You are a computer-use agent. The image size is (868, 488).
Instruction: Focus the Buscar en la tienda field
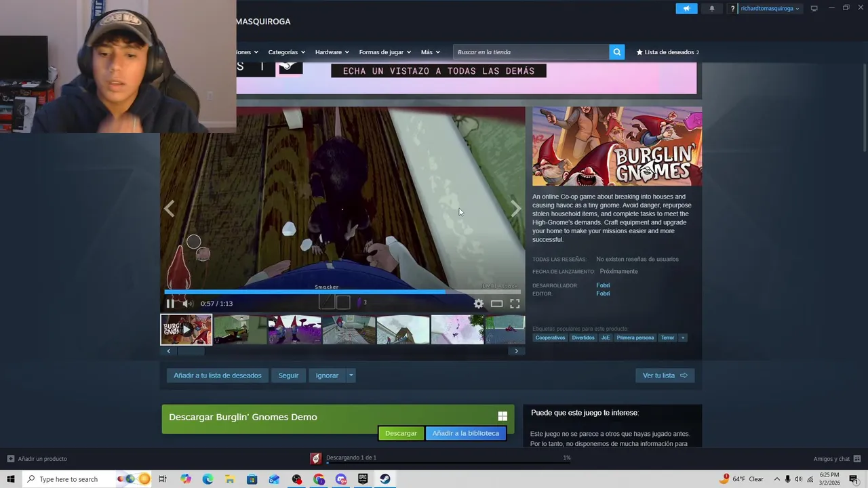point(531,52)
